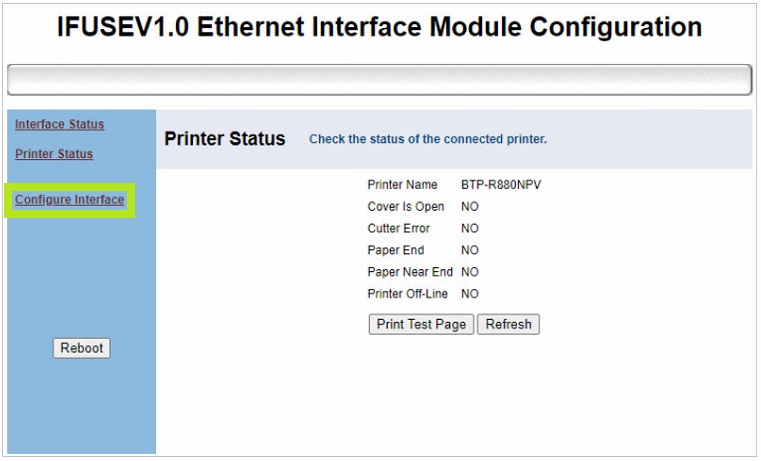Click the Print Test Page button

(421, 325)
